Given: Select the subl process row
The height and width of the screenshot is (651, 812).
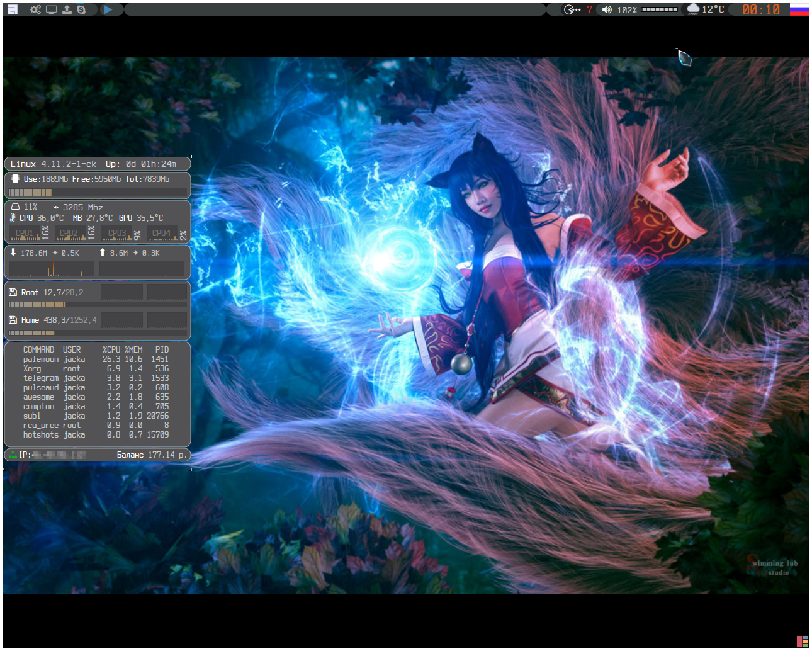Looking at the screenshot, I should point(96,416).
